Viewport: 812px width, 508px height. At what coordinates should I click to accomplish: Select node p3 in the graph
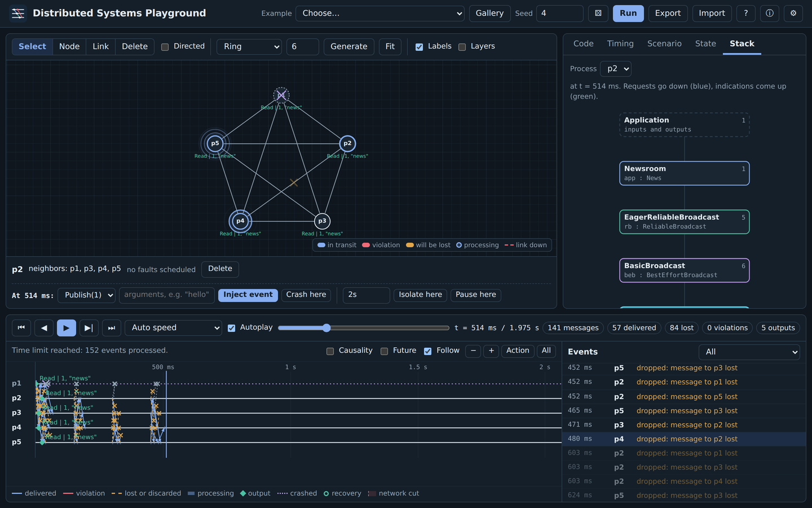[322, 221]
